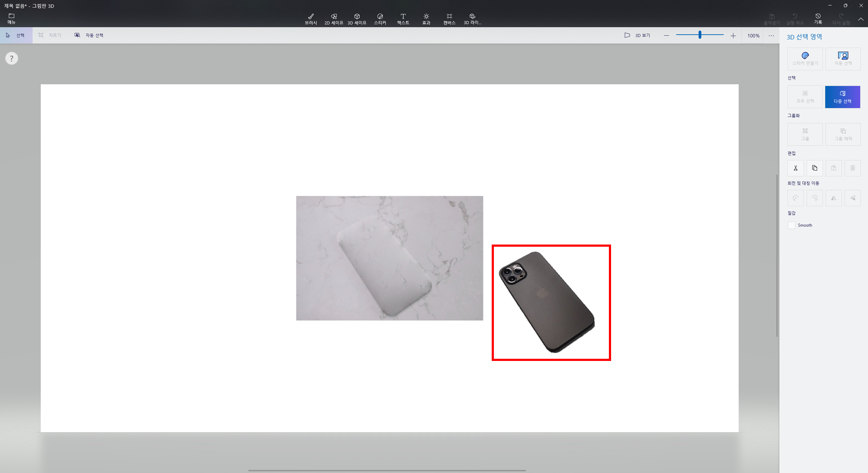868x473 pixels.
Task: Open the History panel button
Action: [x=818, y=19]
